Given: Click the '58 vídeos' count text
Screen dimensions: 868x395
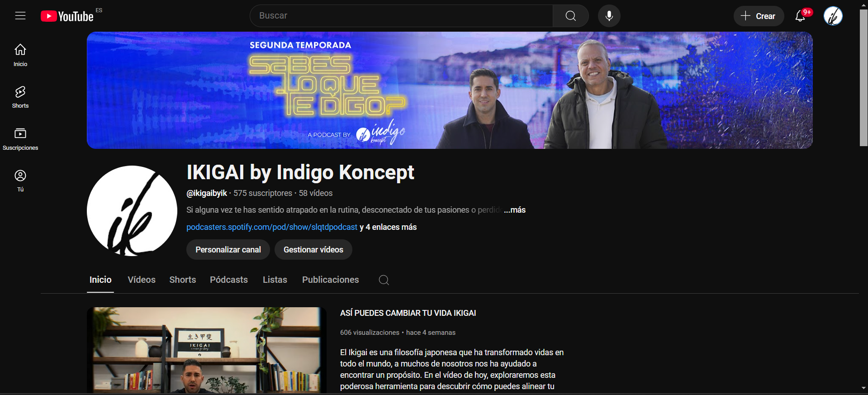Looking at the screenshot, I should click(316, 193).
